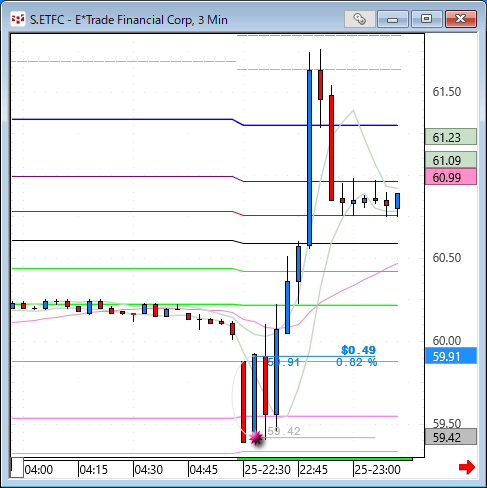Maximize the S.ETFC chart window
487x488 pixels.
[x=426, y=19]
